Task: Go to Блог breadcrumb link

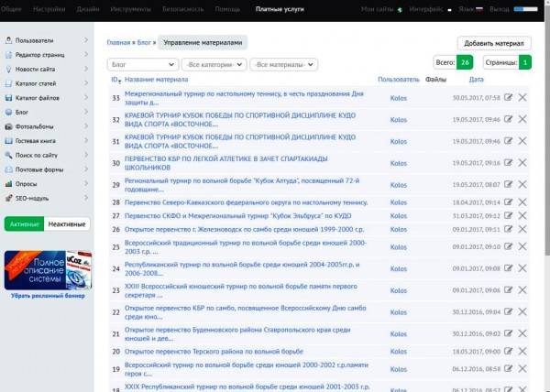Action: (144, 43)
